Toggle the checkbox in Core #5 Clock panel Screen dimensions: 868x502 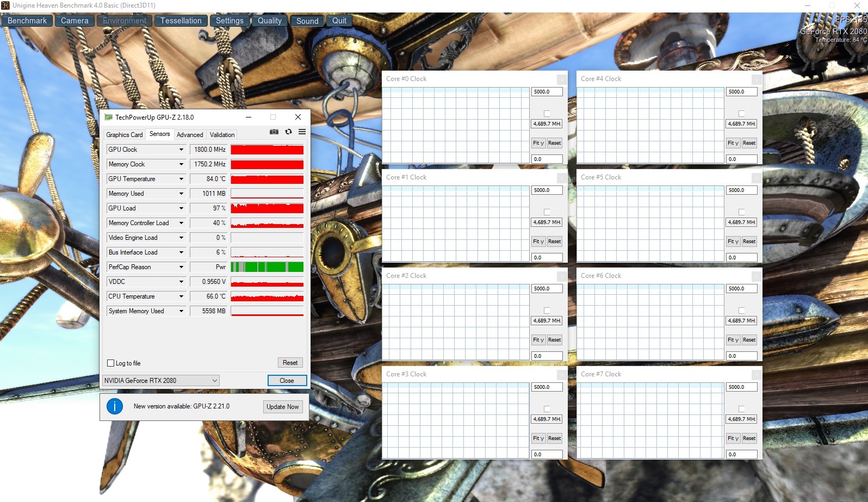pyautogui.click(x=742, y=212)
